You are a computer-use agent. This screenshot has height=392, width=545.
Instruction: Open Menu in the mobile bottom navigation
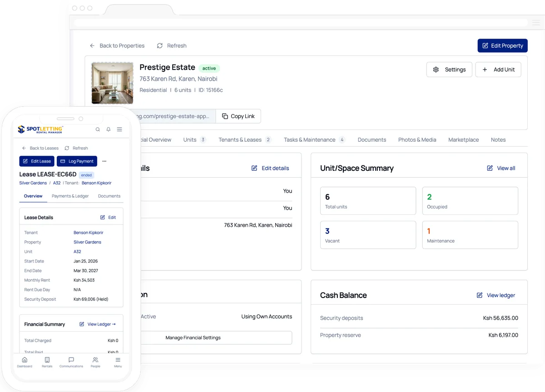[118, 362]
